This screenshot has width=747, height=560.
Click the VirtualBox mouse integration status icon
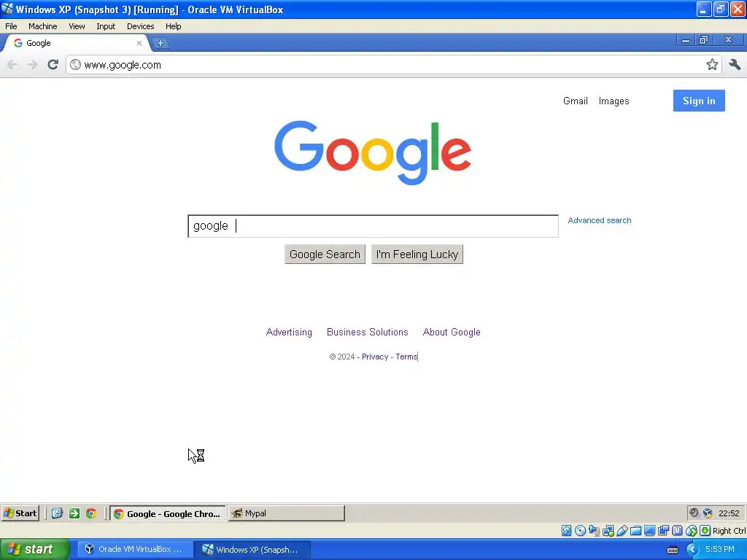[692, 531]
